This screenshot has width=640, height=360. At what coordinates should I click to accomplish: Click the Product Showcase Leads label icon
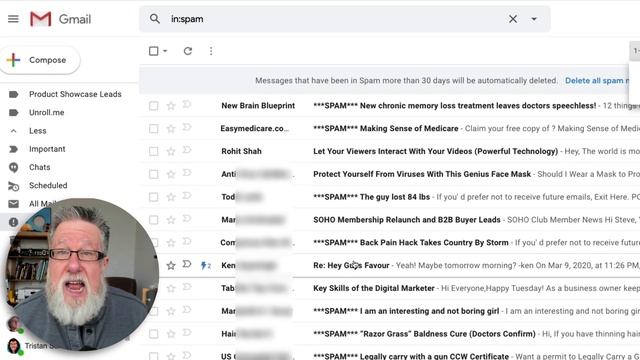click(x=13, y=94)
